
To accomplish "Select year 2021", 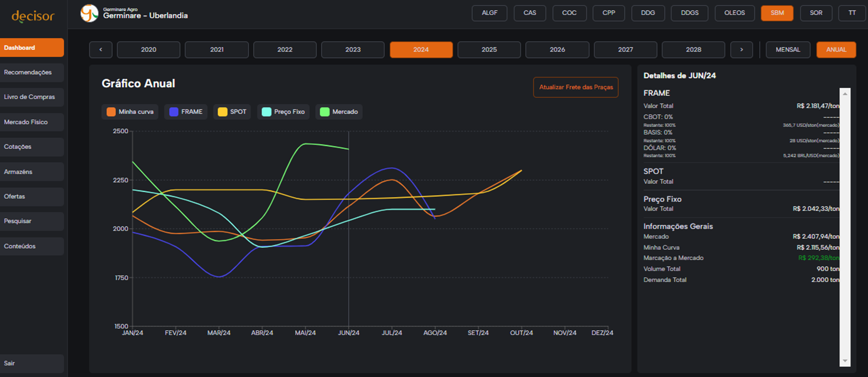I will (x=217, y=50).
